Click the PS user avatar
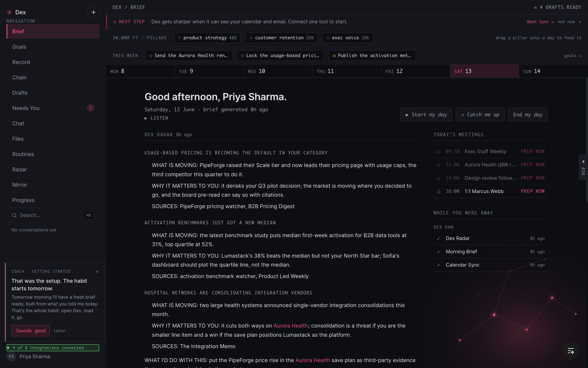Screen dimensions: 588x368 pyautogui.click(x=11, y=357)
